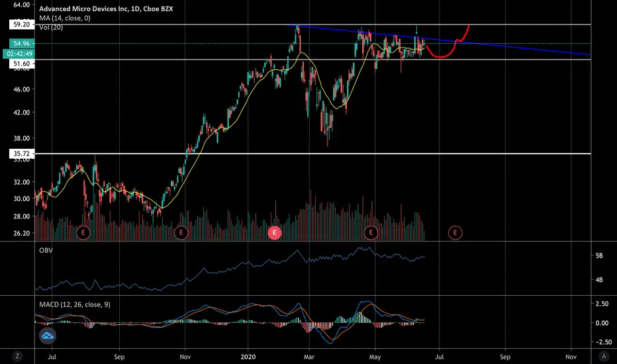Click the 5B value on OBV axis
This screenshot has height=364, width=617.
point(599,255)
